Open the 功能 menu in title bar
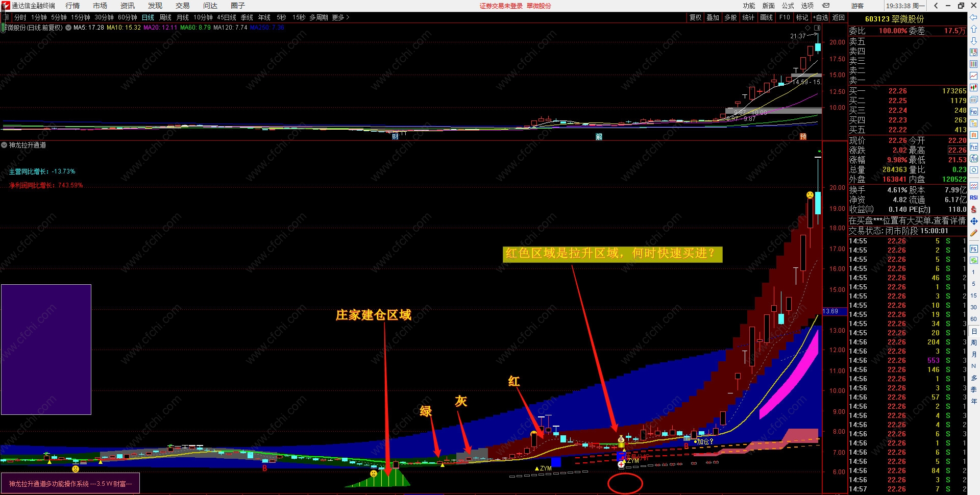The image size is (980, 495). pos(749,6)
